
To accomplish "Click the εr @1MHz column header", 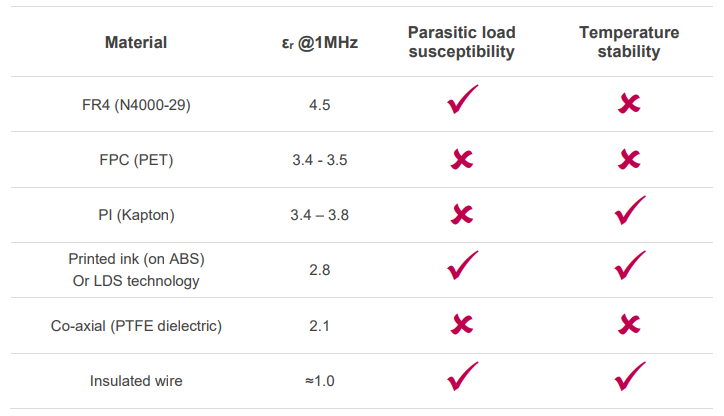I will (x=321, y=43).
